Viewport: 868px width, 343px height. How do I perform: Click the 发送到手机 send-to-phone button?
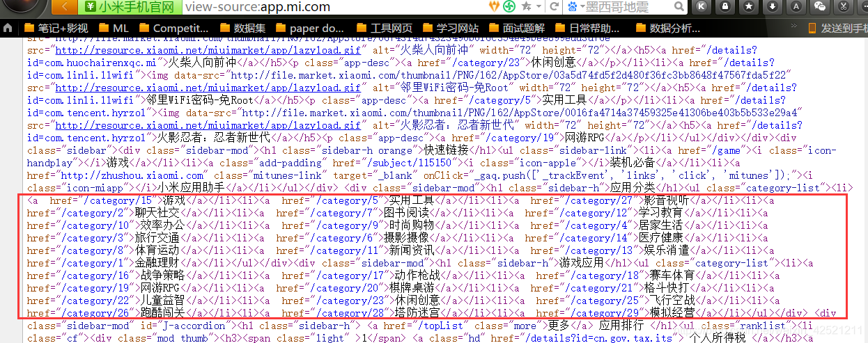coord(837,29)
